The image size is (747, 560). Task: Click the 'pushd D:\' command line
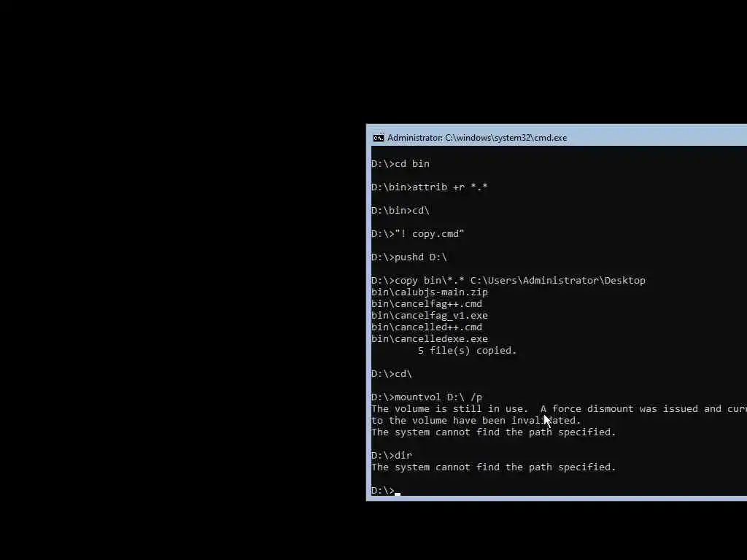tap(409, 257)
